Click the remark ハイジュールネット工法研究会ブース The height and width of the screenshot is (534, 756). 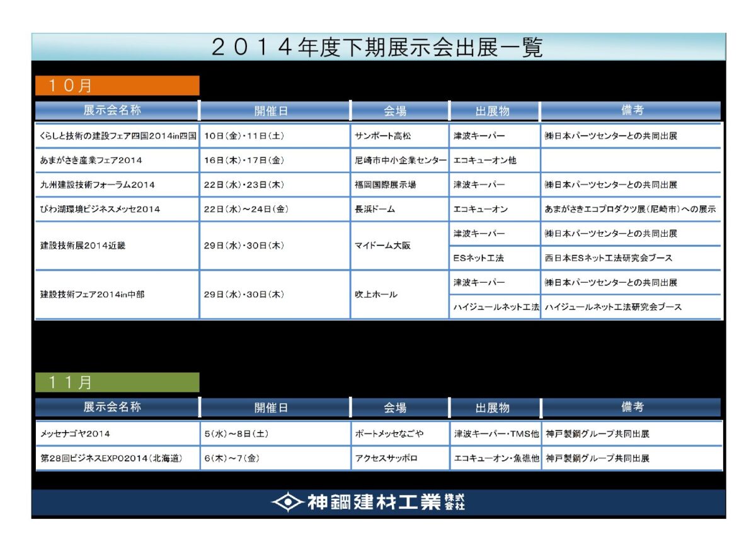pyautogui.click(x=613, y=307)
